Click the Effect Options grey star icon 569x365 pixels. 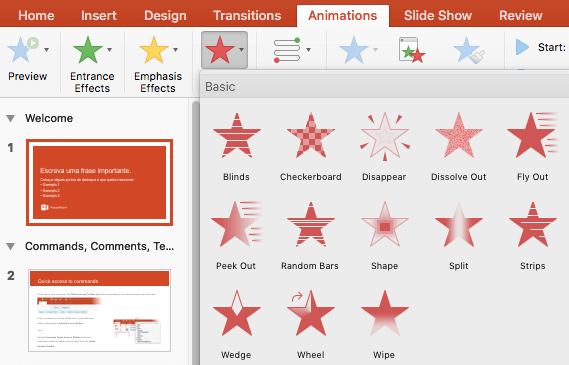tap(354, 50)
